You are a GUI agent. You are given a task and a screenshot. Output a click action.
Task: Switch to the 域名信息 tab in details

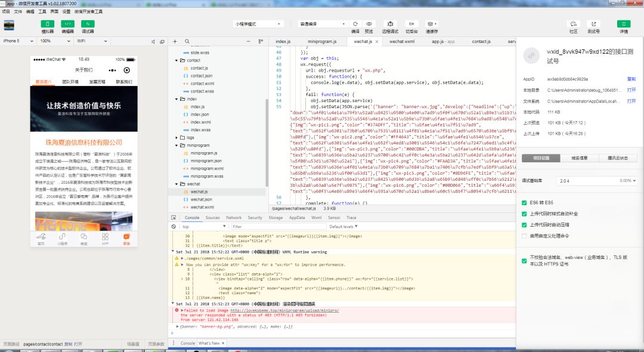(579, 158)
